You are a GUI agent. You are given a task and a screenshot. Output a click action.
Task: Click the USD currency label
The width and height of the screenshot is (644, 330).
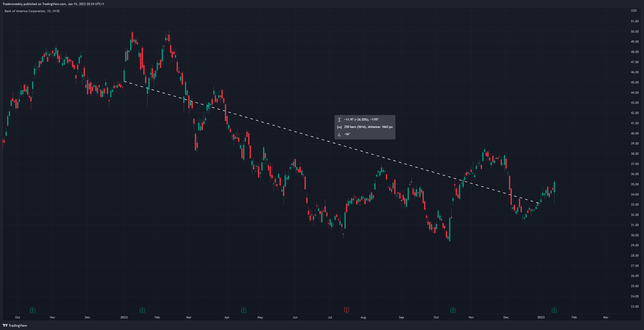tap(634, 11)
